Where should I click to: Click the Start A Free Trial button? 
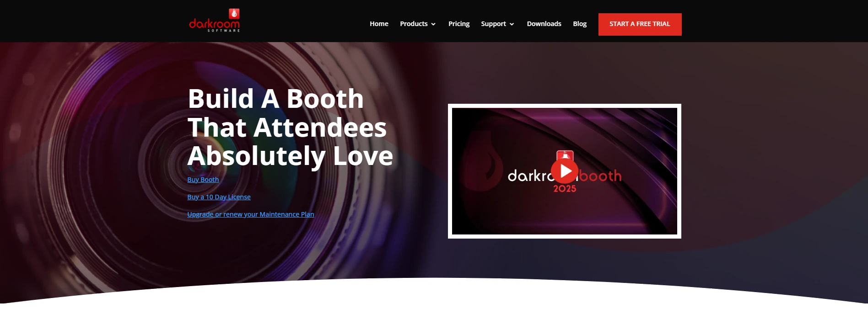(640, 24)
